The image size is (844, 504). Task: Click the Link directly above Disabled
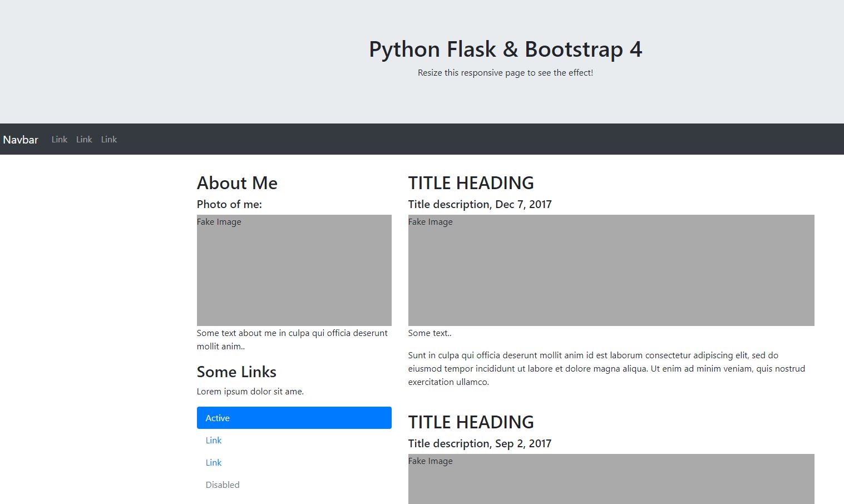tap(214, 463)
